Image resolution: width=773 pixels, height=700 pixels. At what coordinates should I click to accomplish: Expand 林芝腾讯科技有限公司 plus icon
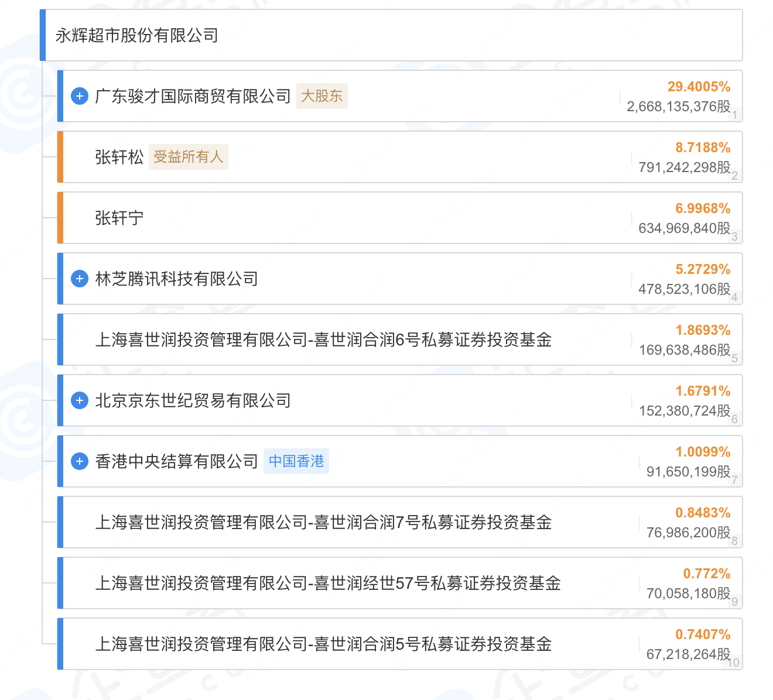point(80,279)
